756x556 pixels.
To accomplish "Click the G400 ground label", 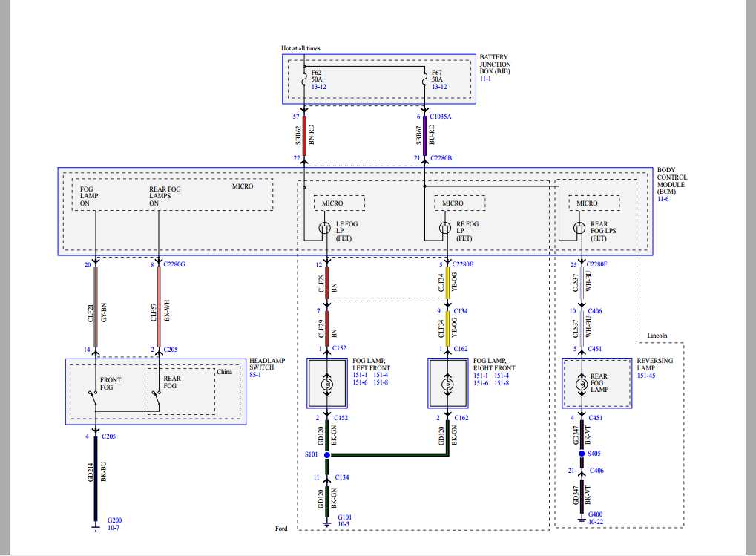I will click(596, 514).
